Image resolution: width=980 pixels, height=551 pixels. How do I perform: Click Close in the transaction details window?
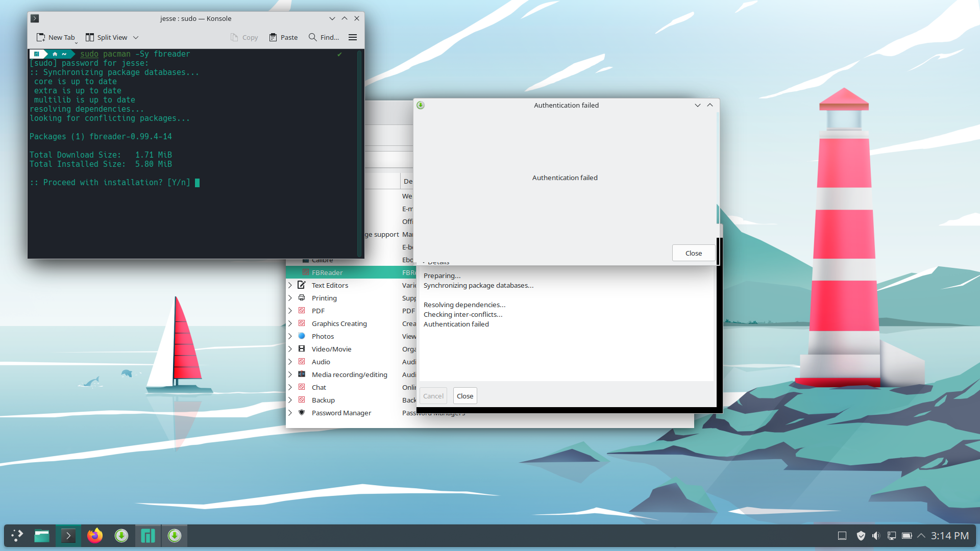tap(464, 396)
